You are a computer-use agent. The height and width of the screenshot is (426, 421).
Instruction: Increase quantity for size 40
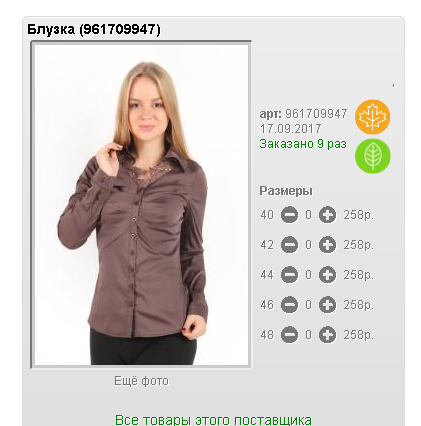(327, 215)
